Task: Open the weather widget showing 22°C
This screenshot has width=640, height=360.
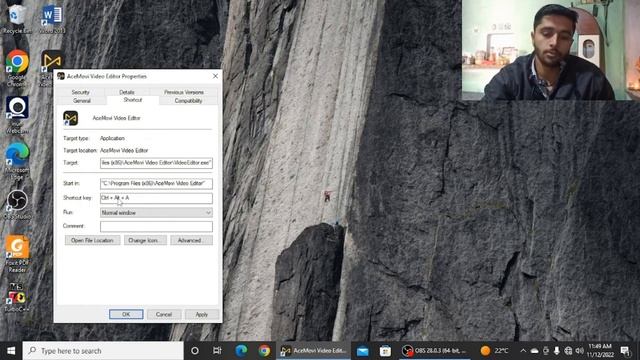Action: coord(495,351)
